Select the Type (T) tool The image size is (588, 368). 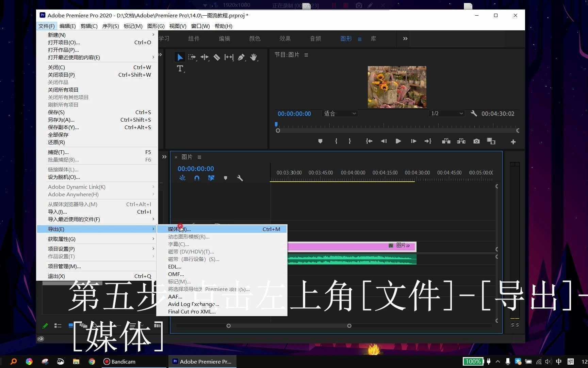tap(180, 68)
